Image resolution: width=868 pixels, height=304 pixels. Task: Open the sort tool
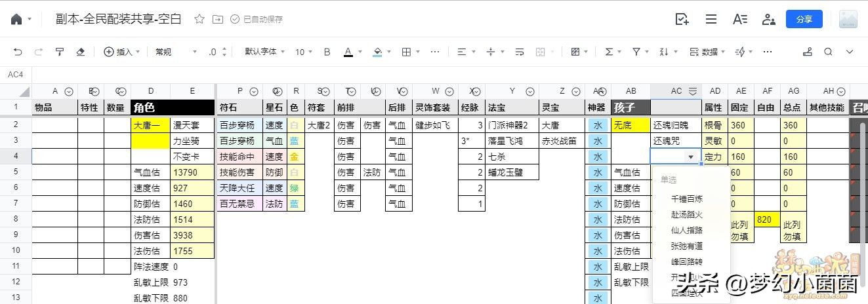pos(663,52)
